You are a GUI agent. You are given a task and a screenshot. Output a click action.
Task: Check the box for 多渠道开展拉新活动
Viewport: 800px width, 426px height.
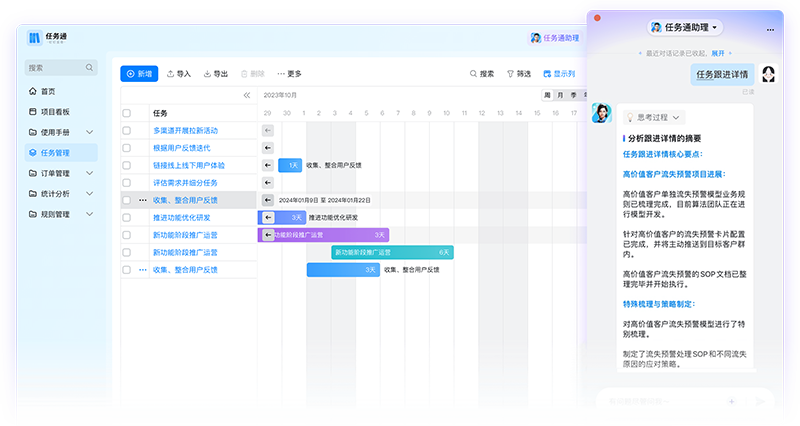pos(127,131)
